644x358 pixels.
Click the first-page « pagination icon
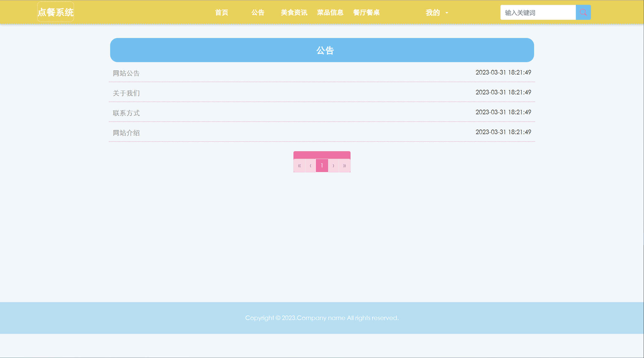pos(299,166)
